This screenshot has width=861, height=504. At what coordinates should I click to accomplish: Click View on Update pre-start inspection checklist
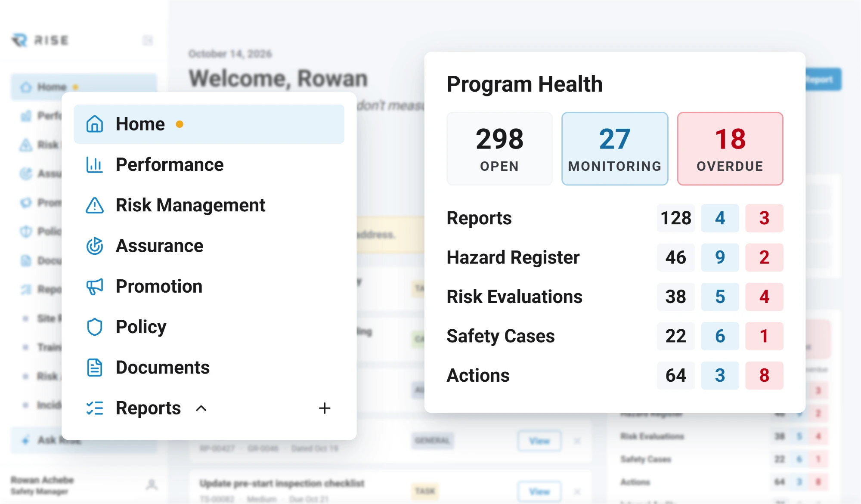pyautogui.click(x=539, y=492)
